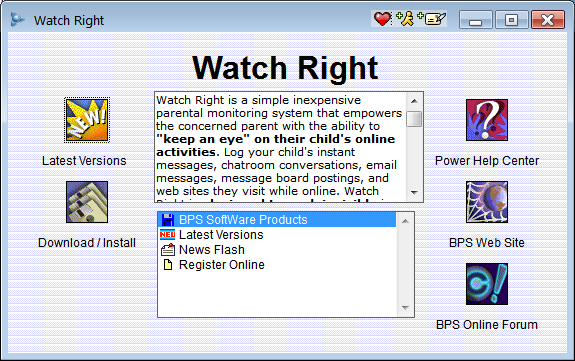Click the description text box up scroll arrow
575x361 pixels.
click(414, 101)
